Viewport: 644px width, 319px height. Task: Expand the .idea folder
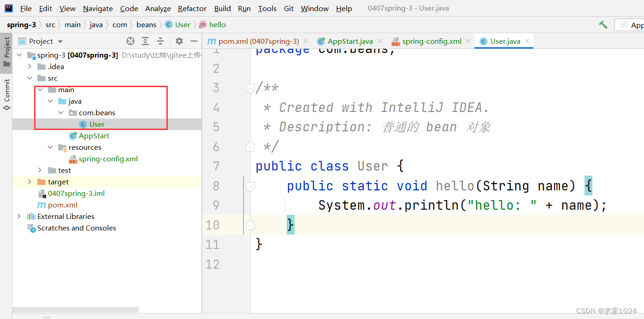tap(30, 66)
